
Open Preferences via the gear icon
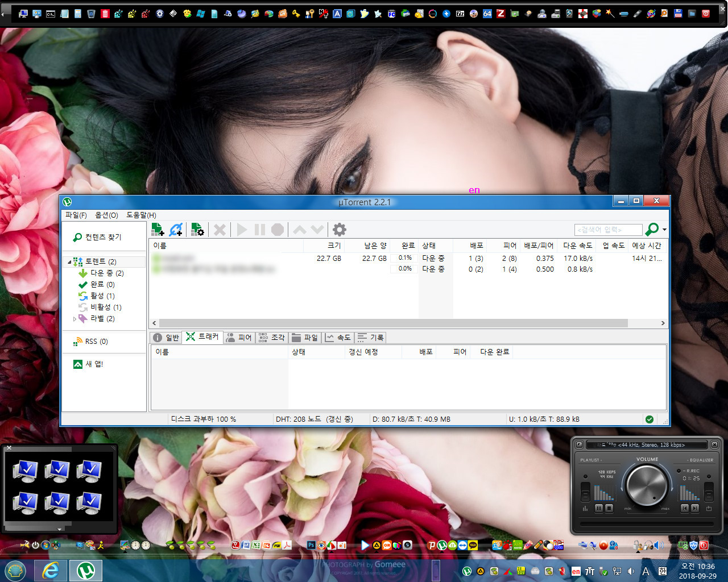click(340, 230)
